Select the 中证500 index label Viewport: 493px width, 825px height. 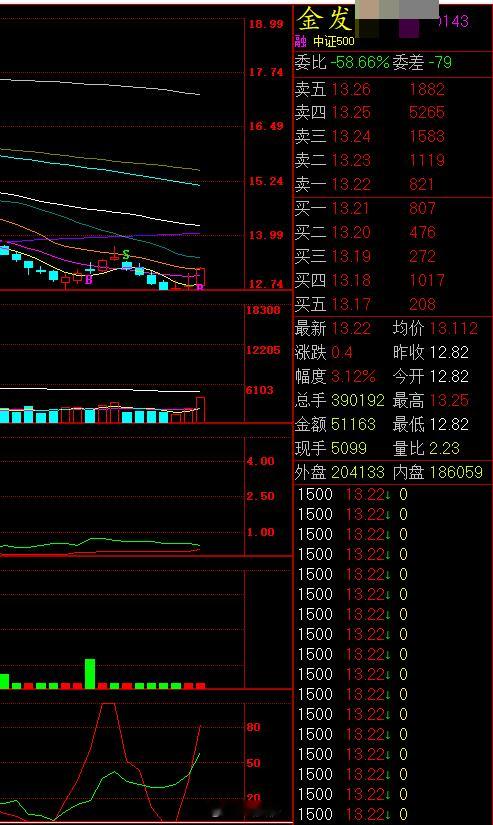[x=334, y=41]
